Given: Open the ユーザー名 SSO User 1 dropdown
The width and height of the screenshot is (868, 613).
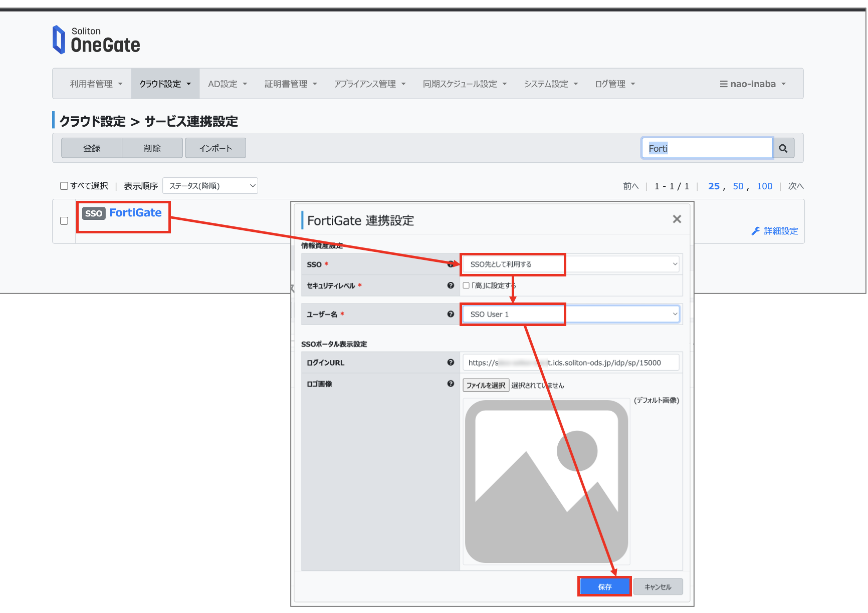Looking at the screenshot, I should click(x=571, y=314).
